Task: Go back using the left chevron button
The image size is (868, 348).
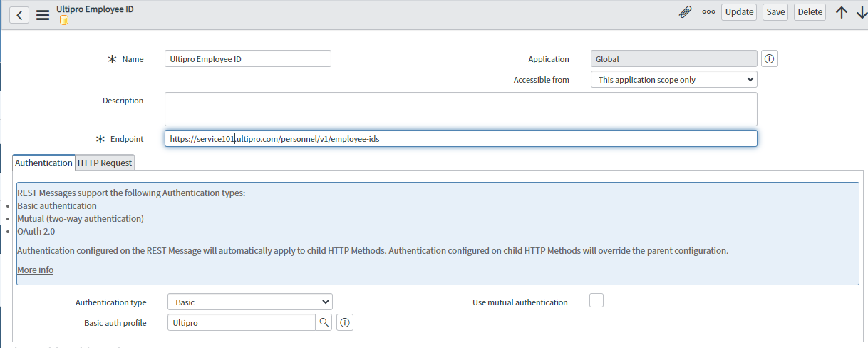Action: coord(19,15)
